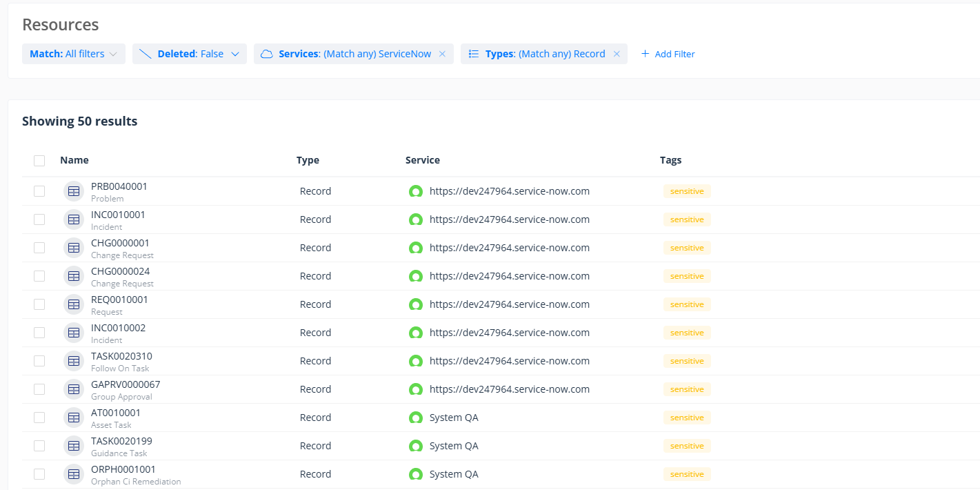
Task: Open the Match All filters dropdown
Action: 74,54
